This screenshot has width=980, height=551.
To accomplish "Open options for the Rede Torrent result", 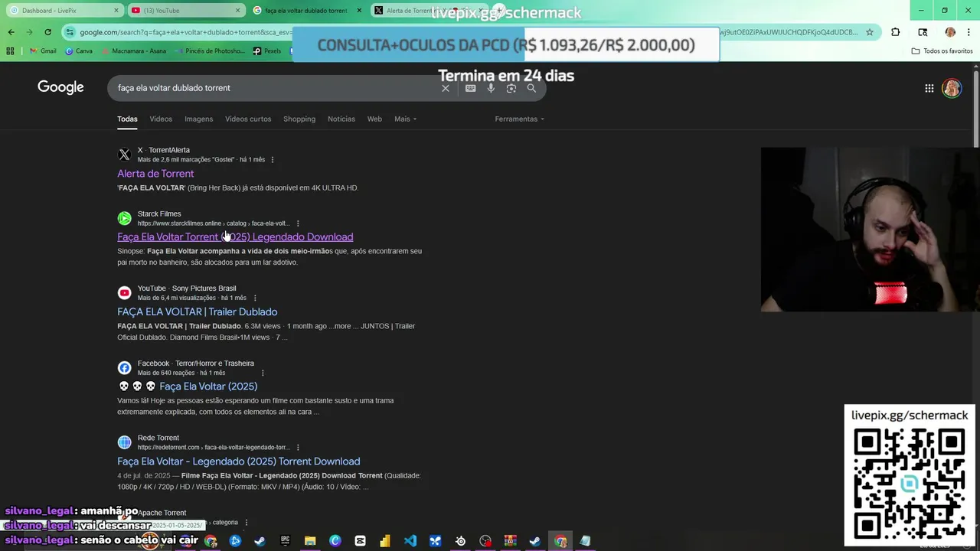I will coord(298,448).
